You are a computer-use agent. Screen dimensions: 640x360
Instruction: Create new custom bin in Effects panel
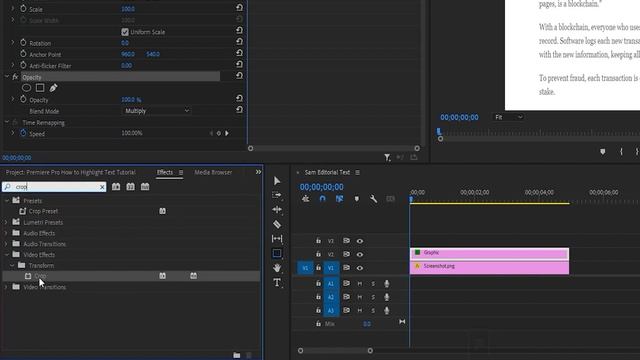237,355
